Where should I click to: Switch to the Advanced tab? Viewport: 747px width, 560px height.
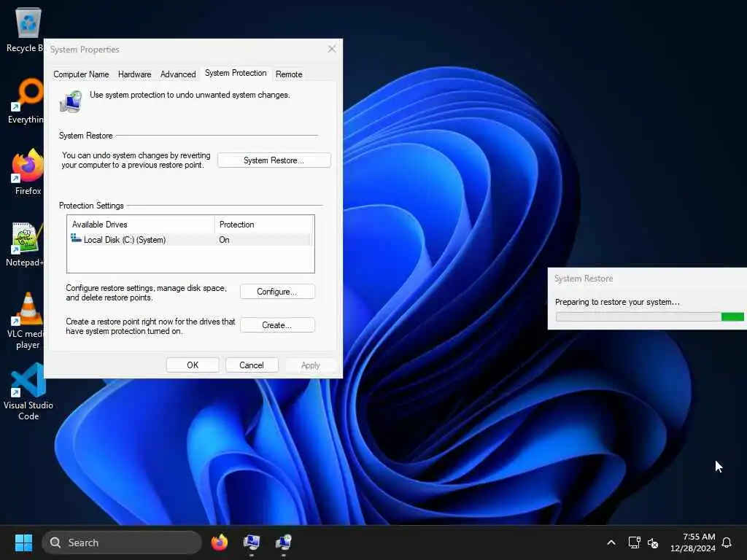178,74
